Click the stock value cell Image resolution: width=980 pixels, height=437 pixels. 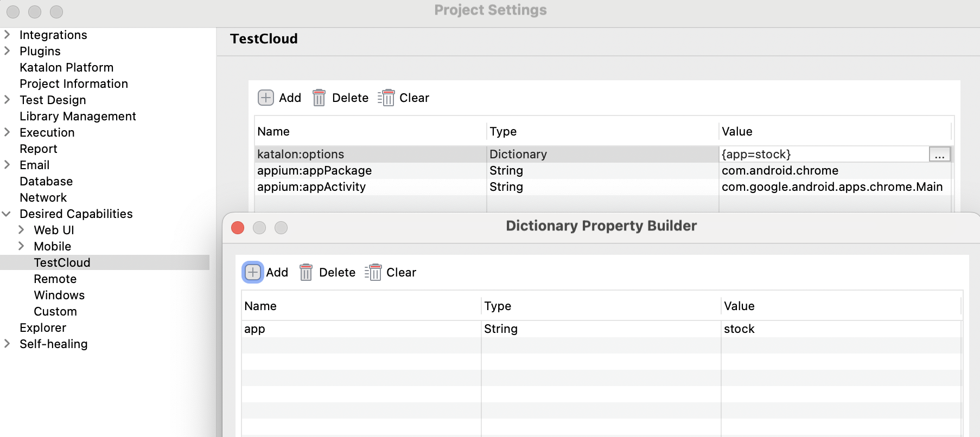coord(842,329)
